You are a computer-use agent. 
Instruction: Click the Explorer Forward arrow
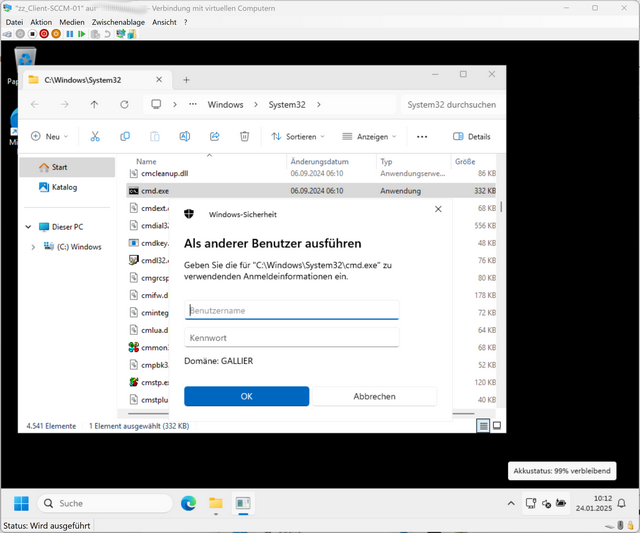pyautogui.click(x=64, y=104)
